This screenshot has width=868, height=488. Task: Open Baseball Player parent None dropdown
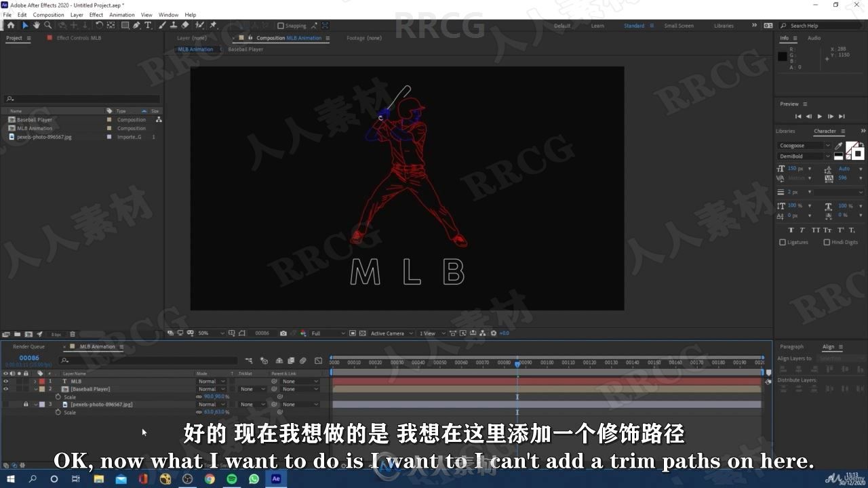click(300, 389)
